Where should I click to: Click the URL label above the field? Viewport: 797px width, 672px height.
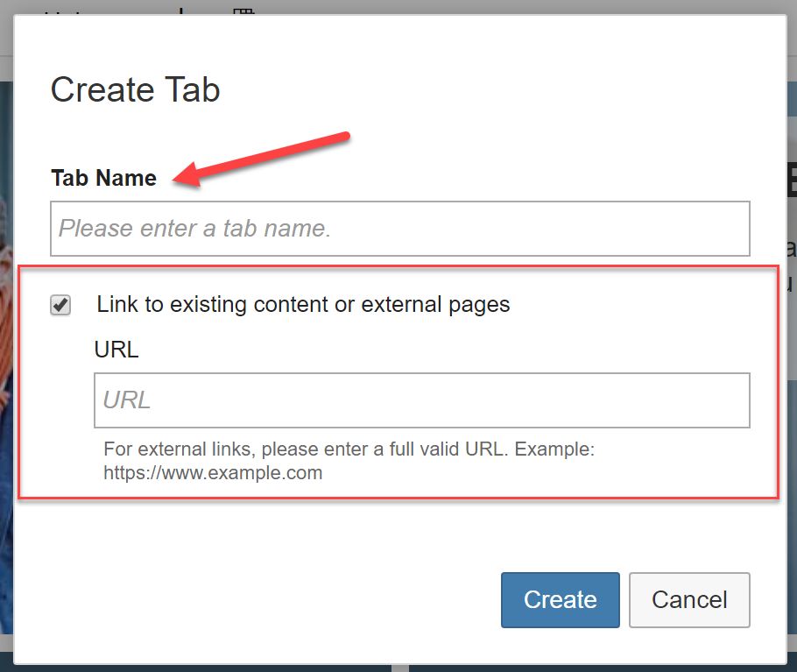pyautogui.click(x=116, y=350)
